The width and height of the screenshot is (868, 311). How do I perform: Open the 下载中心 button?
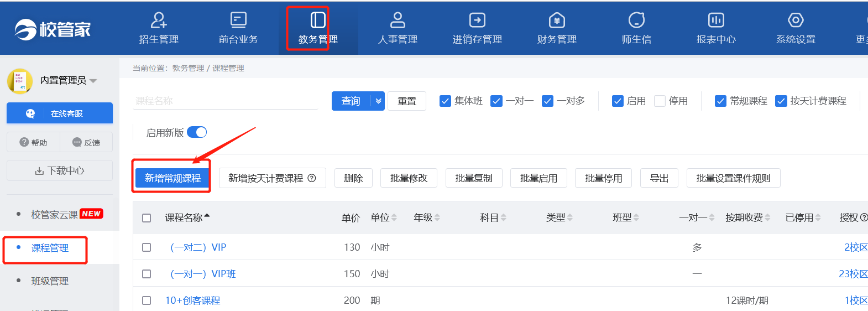tap(60, 170)
